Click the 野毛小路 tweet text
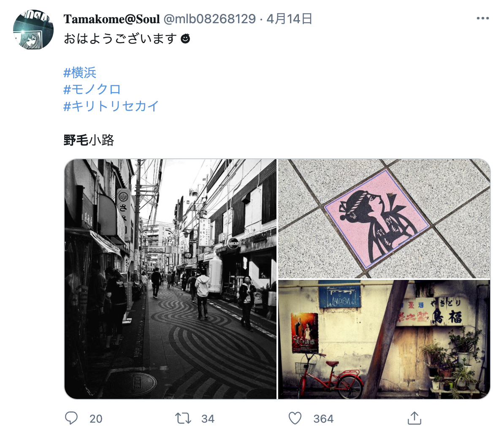The height and width of the screenshot is (437, 504). point(89,140)
